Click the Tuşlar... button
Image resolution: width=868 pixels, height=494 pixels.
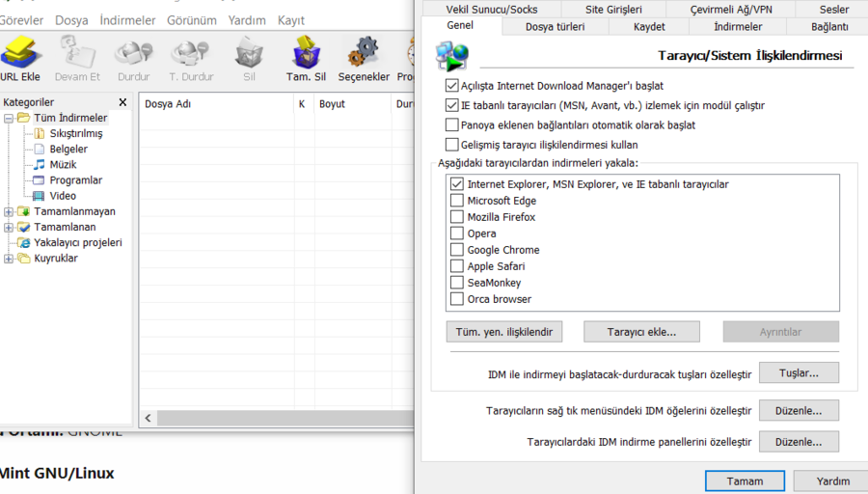point(799,372)
